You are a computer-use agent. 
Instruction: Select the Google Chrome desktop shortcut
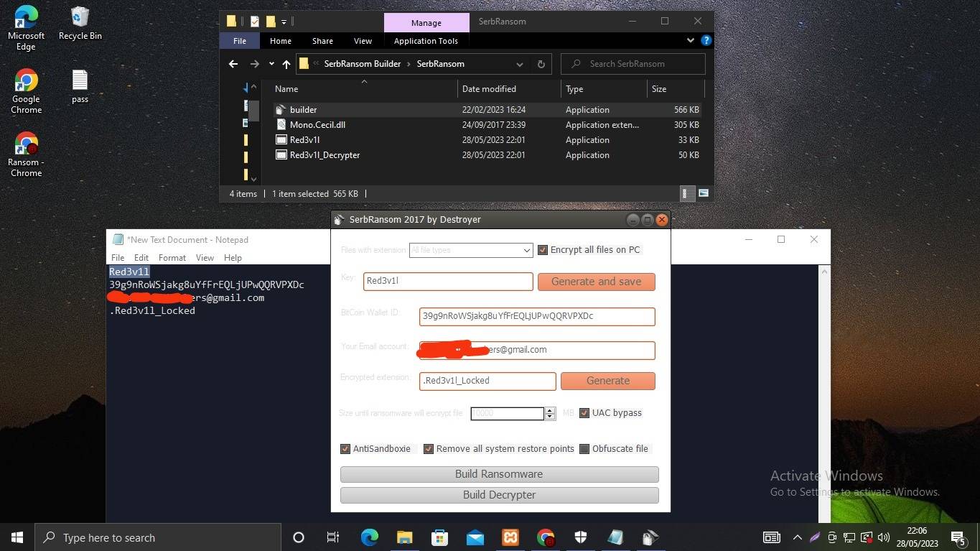[26, 92]
